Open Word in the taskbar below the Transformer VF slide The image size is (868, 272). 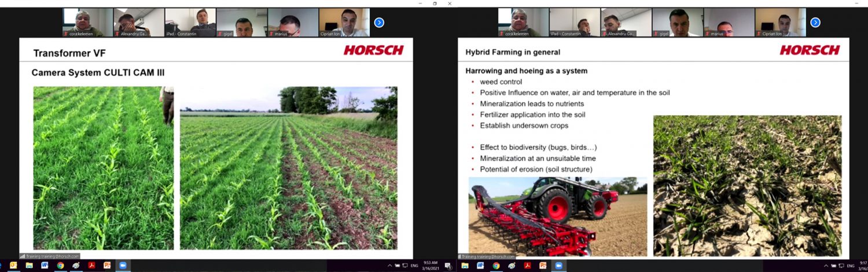click(45, 265)
